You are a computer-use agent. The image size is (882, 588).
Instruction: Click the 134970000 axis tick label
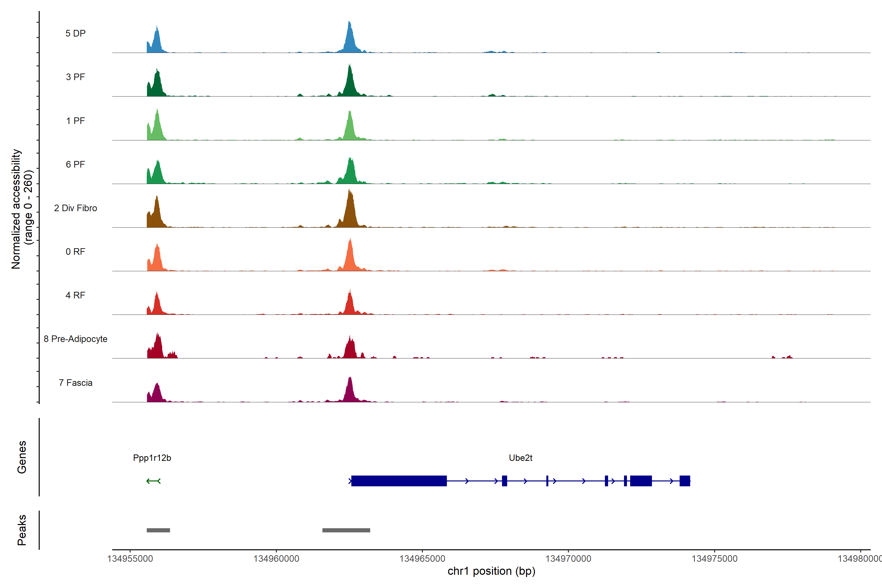tap(568, 559)
